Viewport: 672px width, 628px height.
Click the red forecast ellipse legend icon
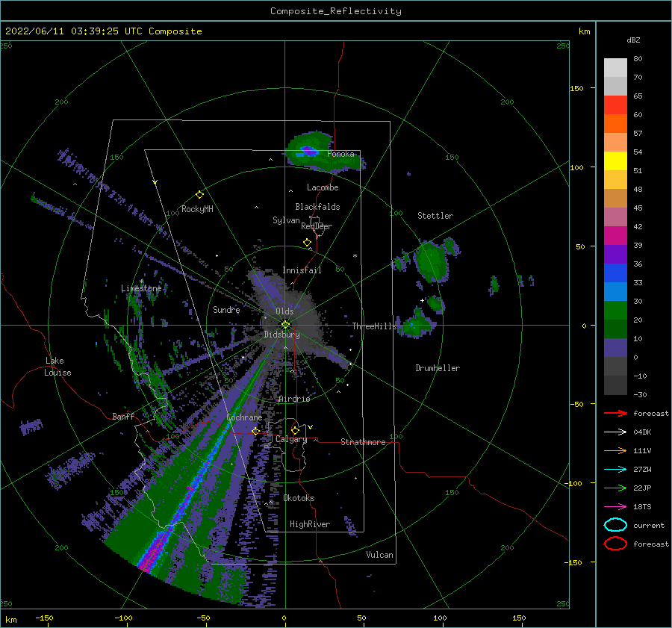tap(615, 544)
